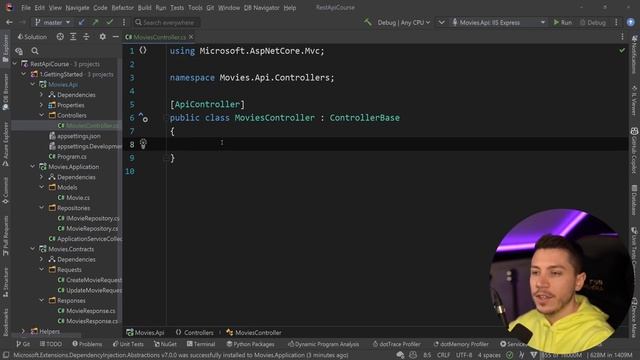This screenshot has height=360, width=640.
Task: Open the DB Navigator menu
Action: [x=262, y=8]
